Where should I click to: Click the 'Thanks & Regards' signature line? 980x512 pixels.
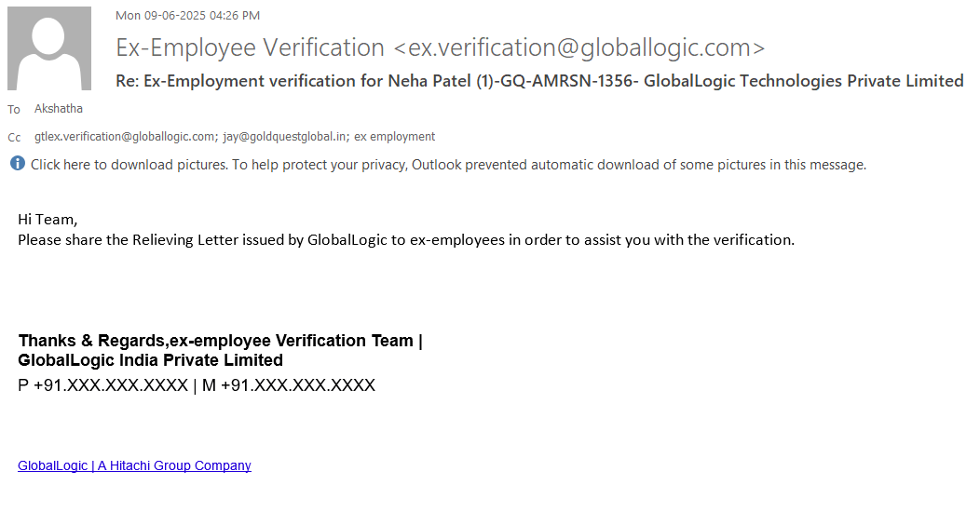click(x=220, y=341)
